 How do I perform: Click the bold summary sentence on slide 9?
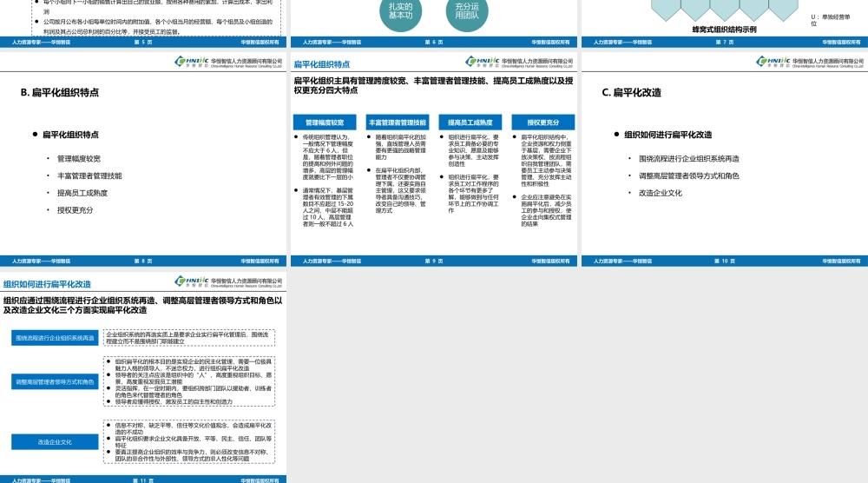pos(433,85)
